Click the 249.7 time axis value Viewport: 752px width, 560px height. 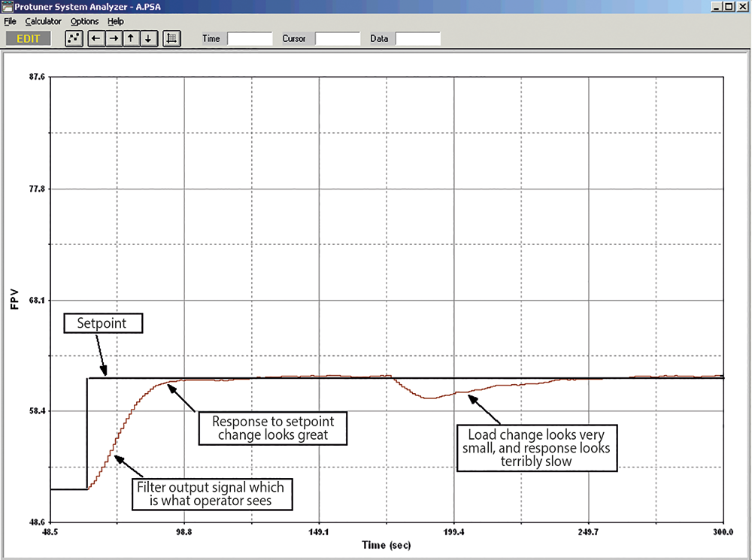tap(589, 532)
